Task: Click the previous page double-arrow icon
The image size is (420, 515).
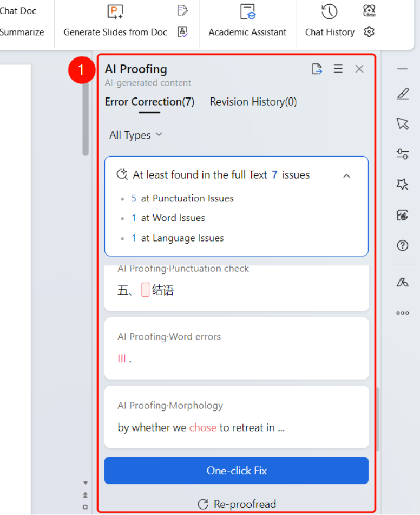Action: (x=86, y=495)
